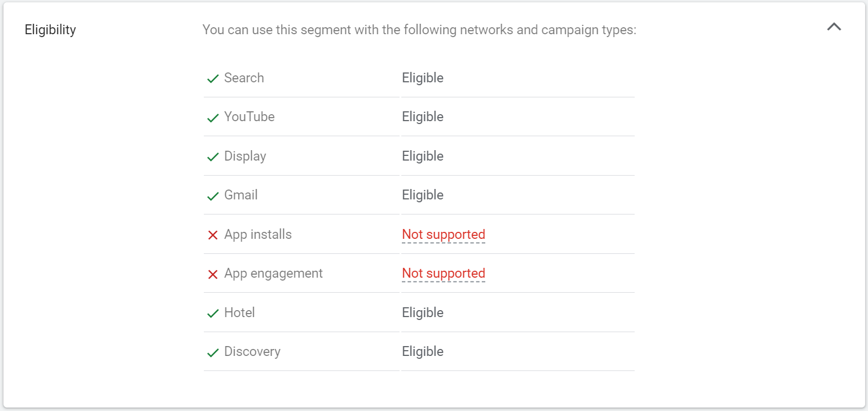This screenshot has height=411, width=868.
Task: Select the Search network label
Action: click(x=244, y=78)
